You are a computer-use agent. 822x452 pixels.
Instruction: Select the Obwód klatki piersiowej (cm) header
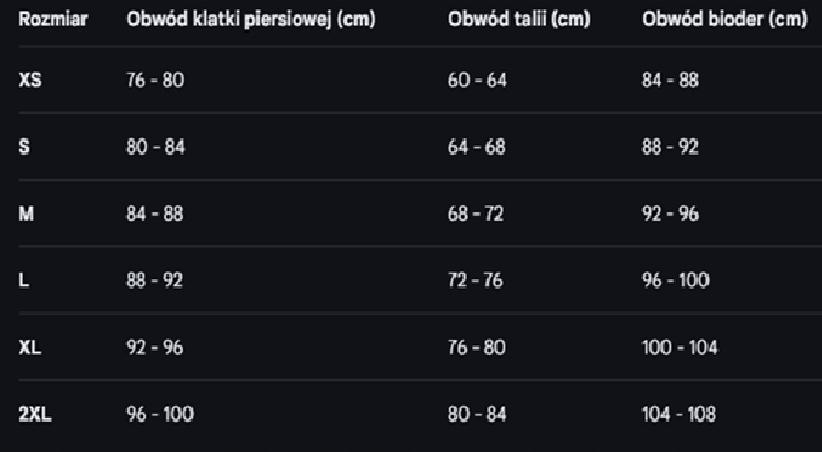251,20
